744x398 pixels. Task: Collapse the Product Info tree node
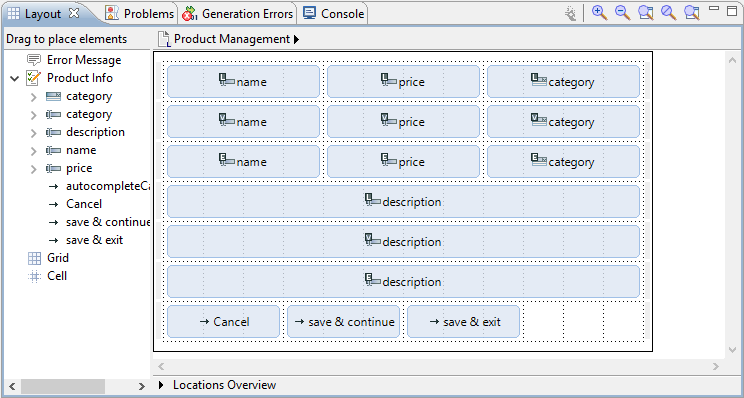pos(14,78)
